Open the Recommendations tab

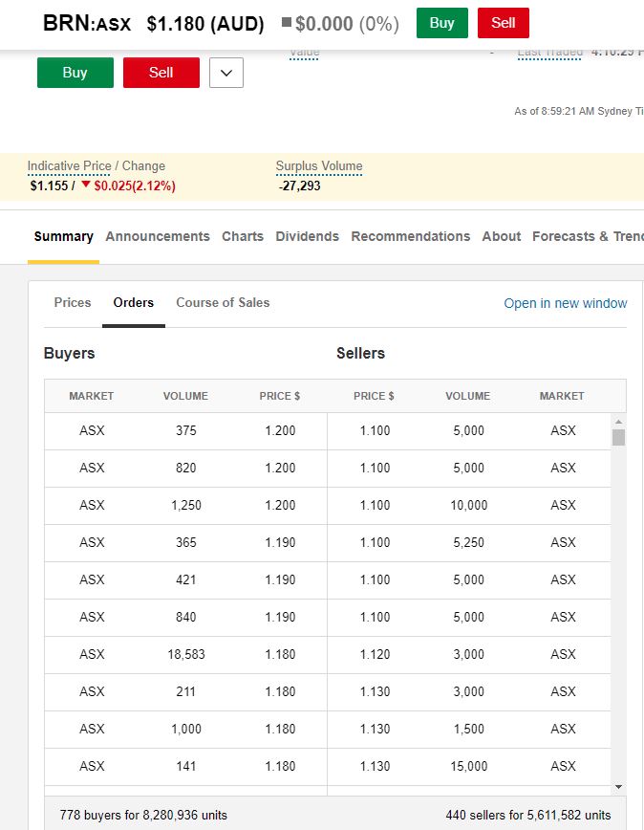click(410, 236)
